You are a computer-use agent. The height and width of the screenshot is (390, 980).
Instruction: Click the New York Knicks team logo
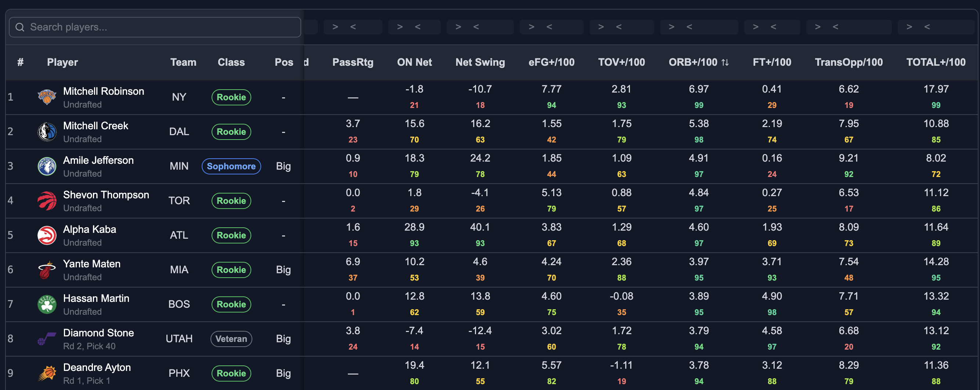[x=47, y=97]
